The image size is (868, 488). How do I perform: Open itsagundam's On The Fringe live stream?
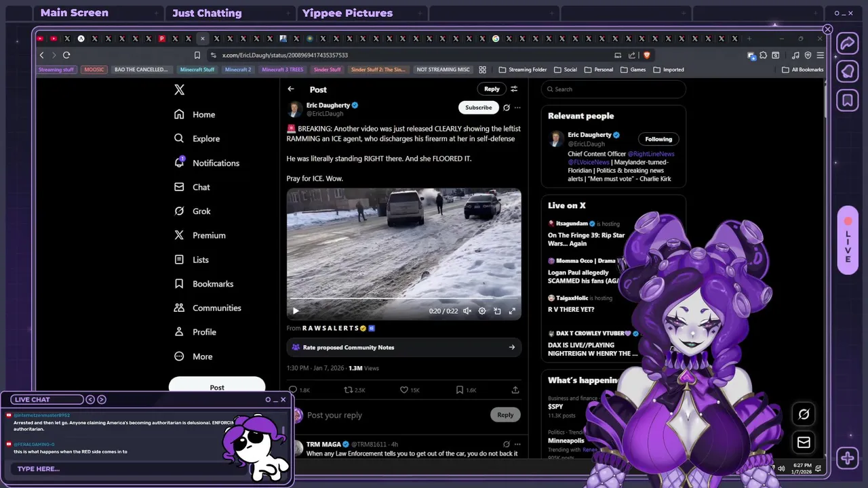point(587,235)
